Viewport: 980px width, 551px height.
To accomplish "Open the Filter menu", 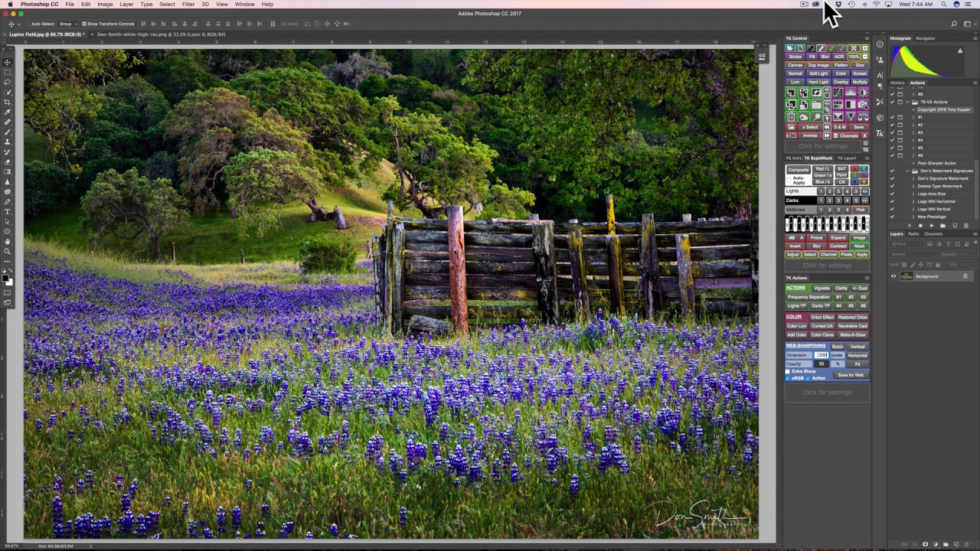I will click(188, 5).
